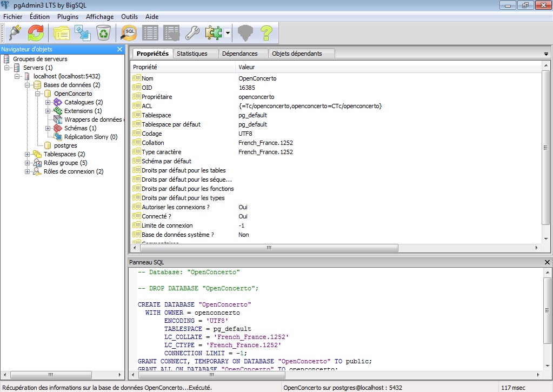553x392 pixels.
Task: Refresh the selected object with the red-green arrows
Action: 36,34
